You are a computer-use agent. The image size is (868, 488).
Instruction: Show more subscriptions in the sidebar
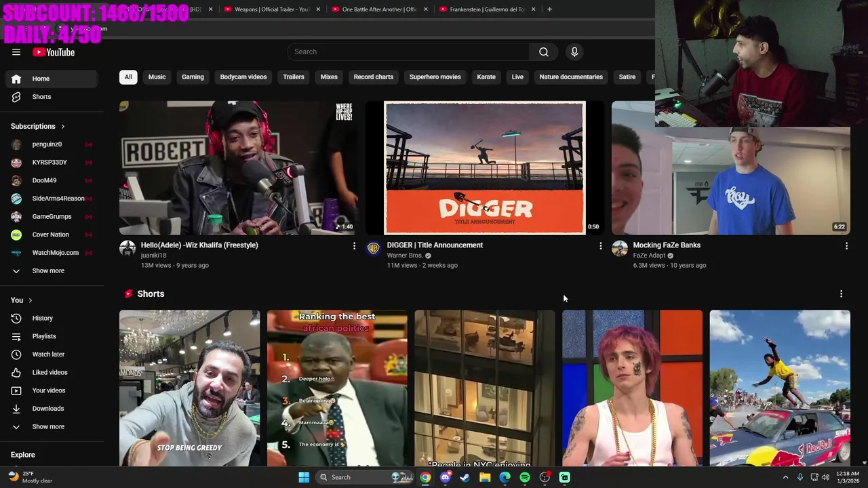point(52,271)
